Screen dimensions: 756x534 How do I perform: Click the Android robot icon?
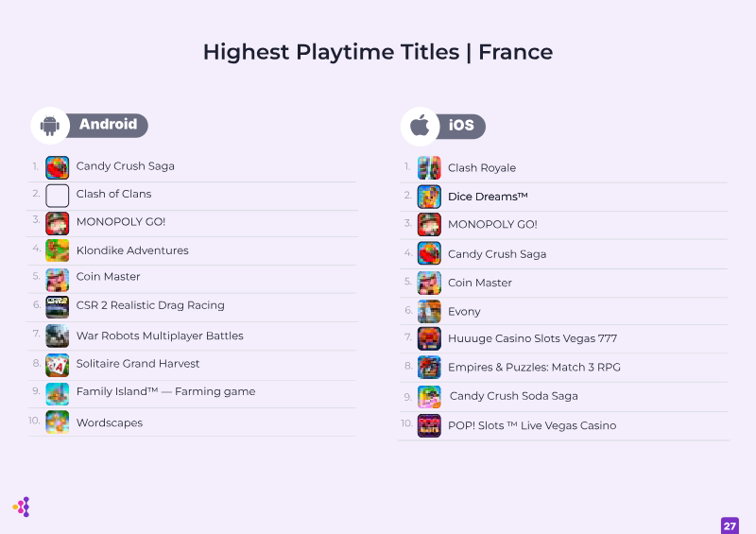pyautogui.click(x=50, y=125)
